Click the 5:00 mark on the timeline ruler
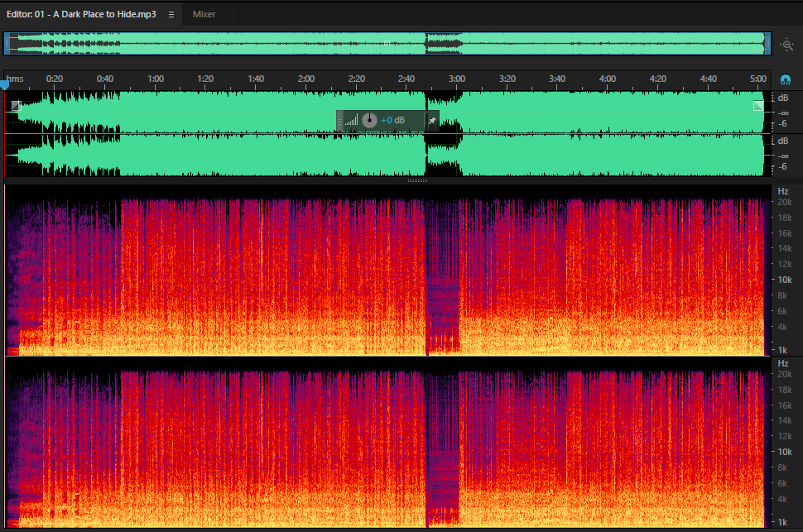 (x=758, y=79)
